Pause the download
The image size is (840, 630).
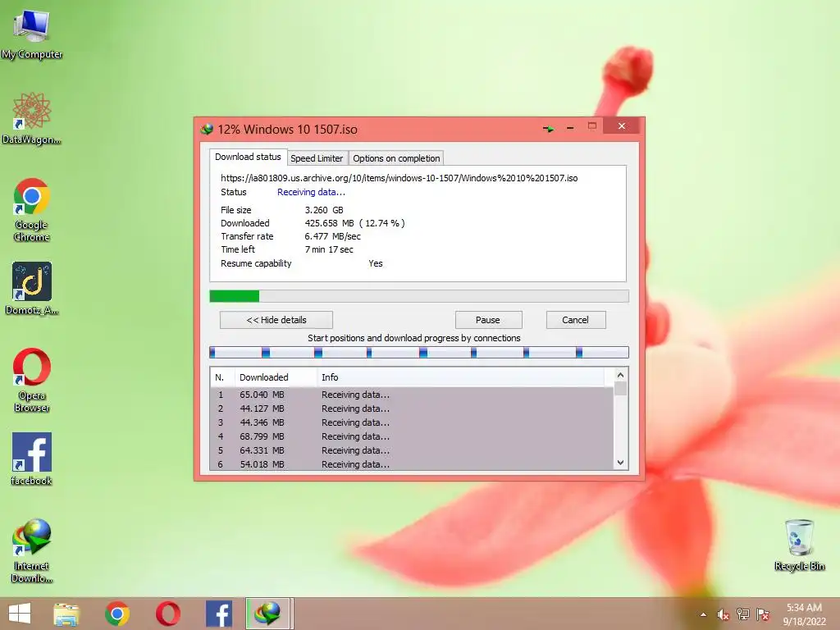(x=488, y=320)
